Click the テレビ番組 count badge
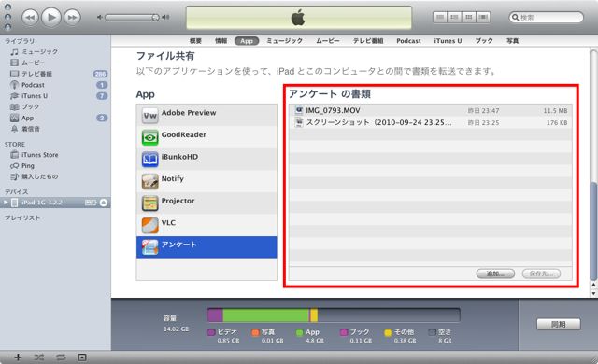Image resolution: width=598 pixels, height=364 pixels. tap(100, 74)
